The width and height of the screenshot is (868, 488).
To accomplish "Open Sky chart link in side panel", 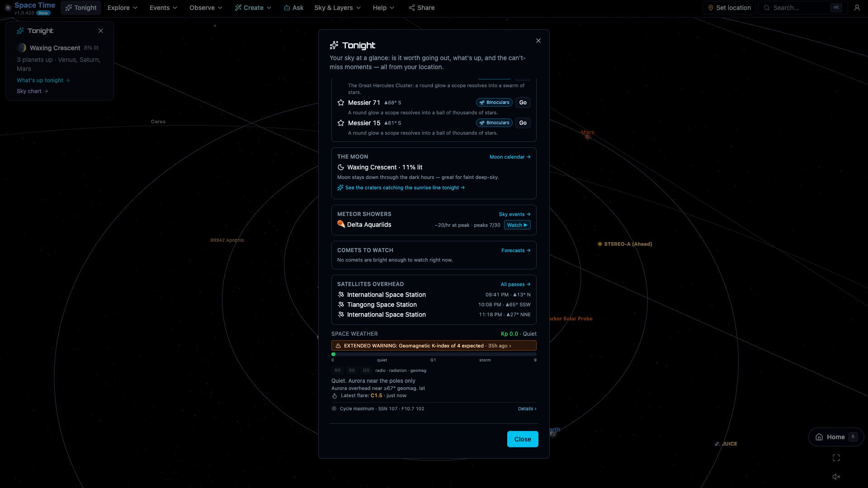I will pos(33,91).
